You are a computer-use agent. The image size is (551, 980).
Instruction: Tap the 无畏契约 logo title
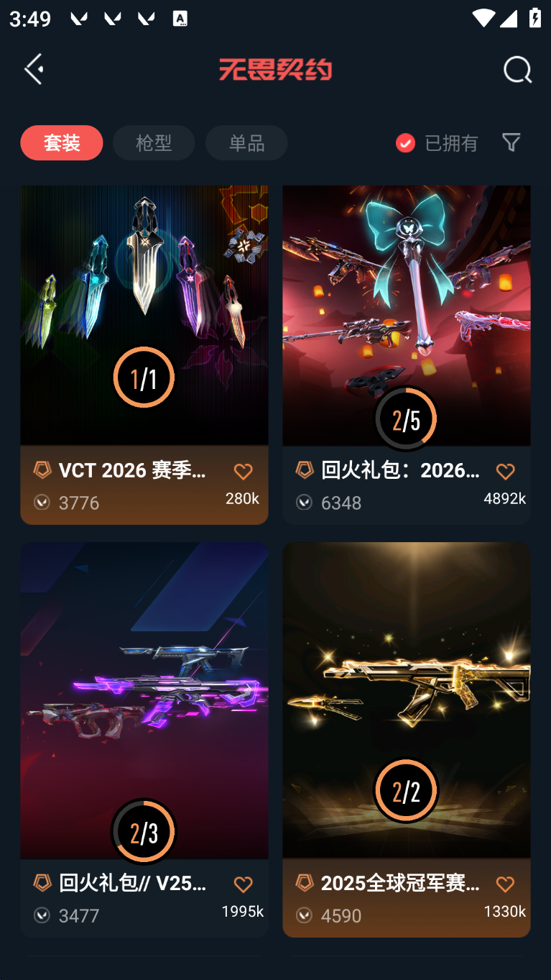click(275, 70)
